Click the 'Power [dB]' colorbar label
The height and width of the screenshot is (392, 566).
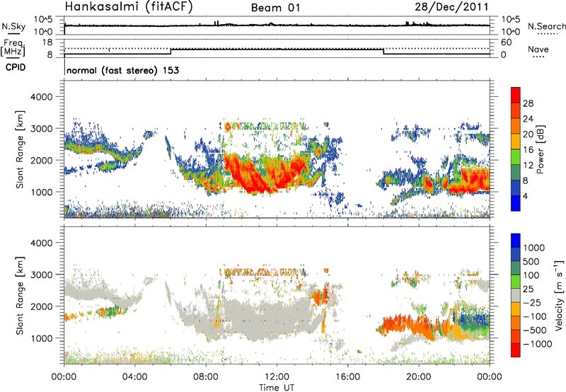(x=540, y=149)
